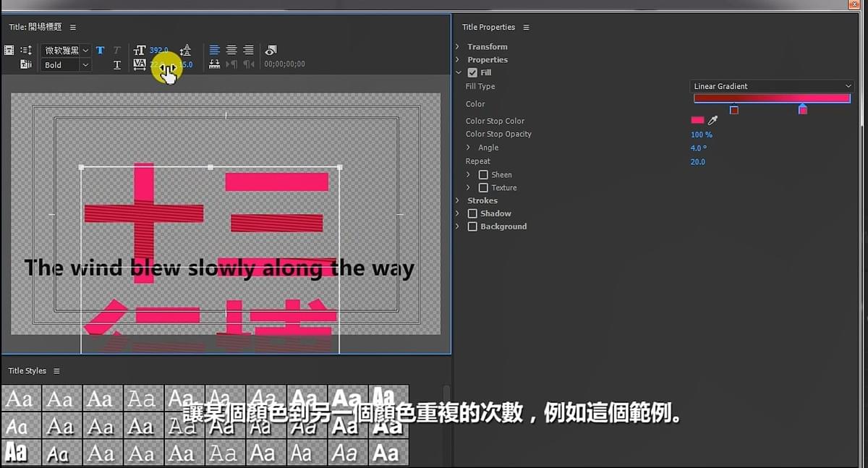
Task: Apply the first title style thumbnail in row one
Action: 20,398
